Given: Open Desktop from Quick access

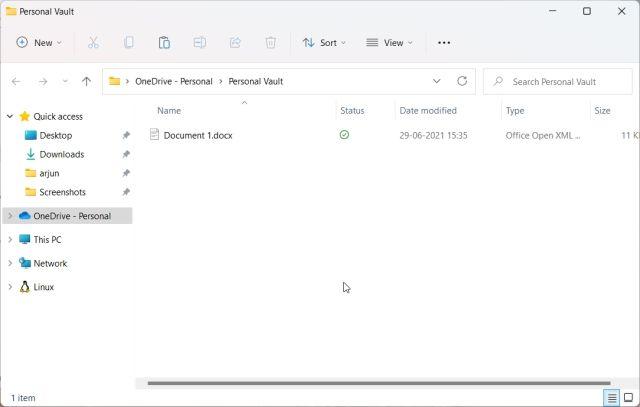Looking at the screenshot, I should point(56,135).
